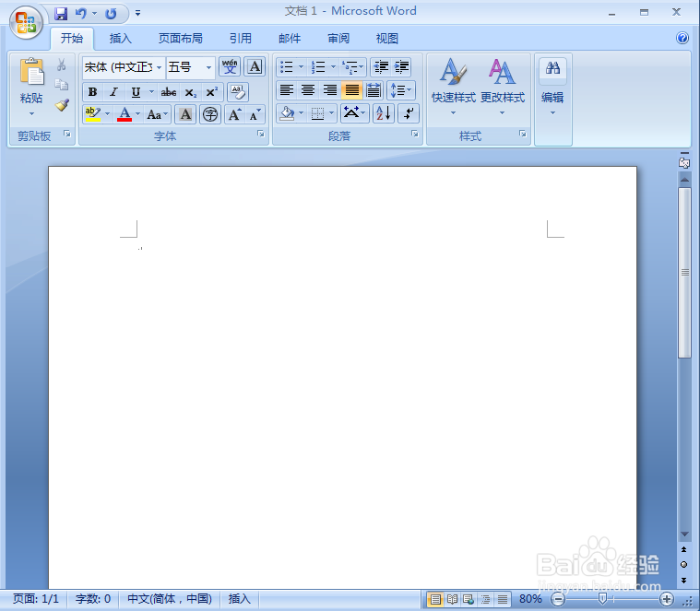Paste clipboard contents with 粘贴 icon
Viewport: 700px width, 611px height.
tap(31, 71)
